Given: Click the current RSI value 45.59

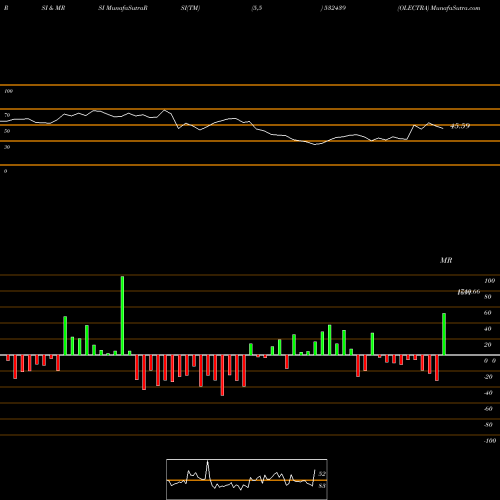Looking at the screenshot, I should 460,126.
